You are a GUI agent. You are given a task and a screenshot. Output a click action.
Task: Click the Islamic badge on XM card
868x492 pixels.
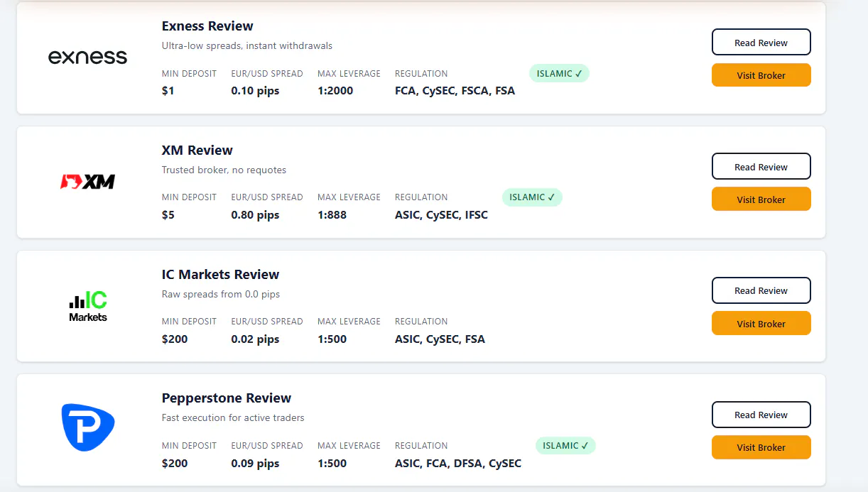(532, 197)
